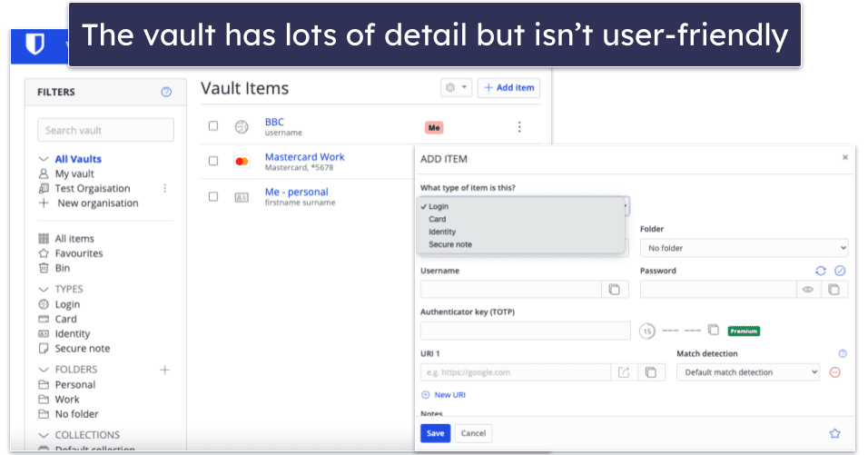Click the generate password refresh icon
This screenshot has height=455, width=868.
821,271
